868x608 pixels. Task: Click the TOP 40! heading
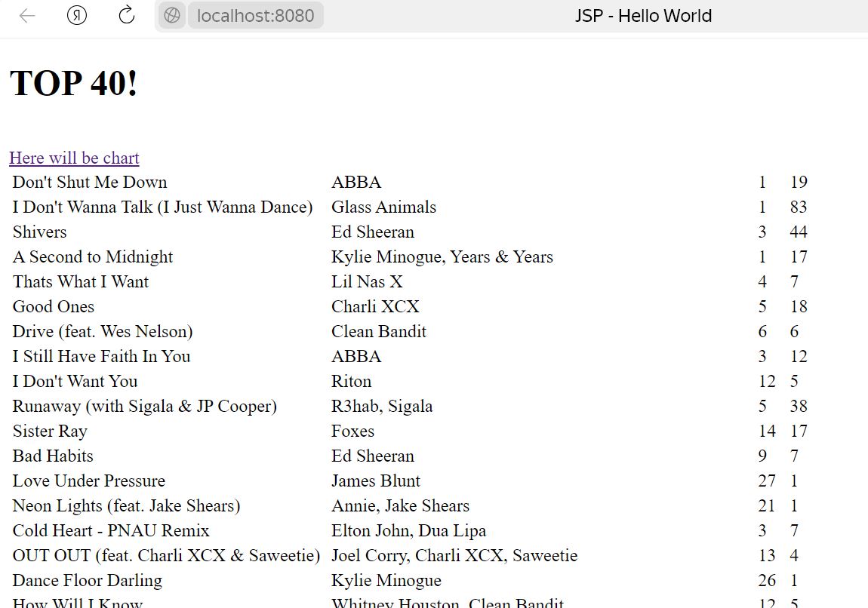coord(74,83)
